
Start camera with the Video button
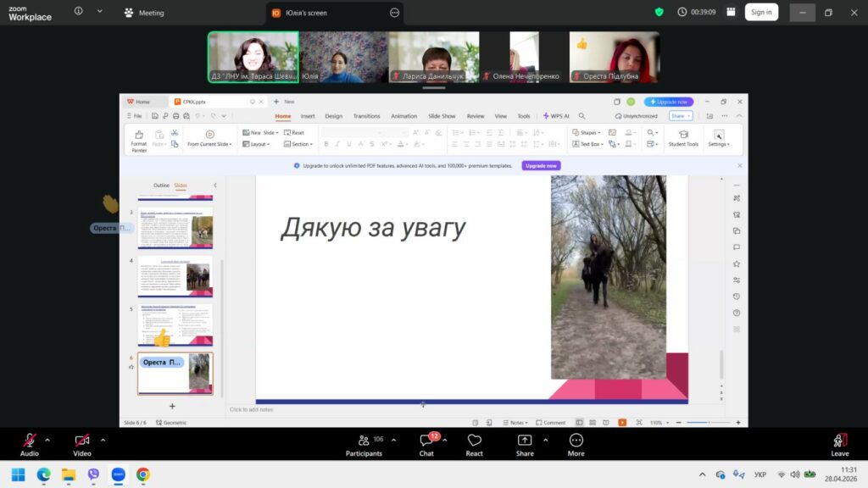(82, 443)
